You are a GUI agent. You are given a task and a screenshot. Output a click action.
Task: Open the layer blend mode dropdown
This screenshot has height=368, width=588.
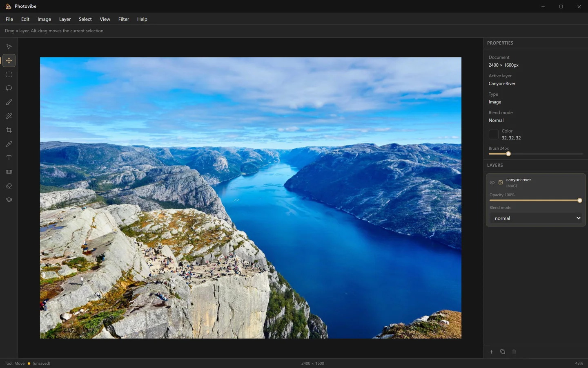point(536,218)
